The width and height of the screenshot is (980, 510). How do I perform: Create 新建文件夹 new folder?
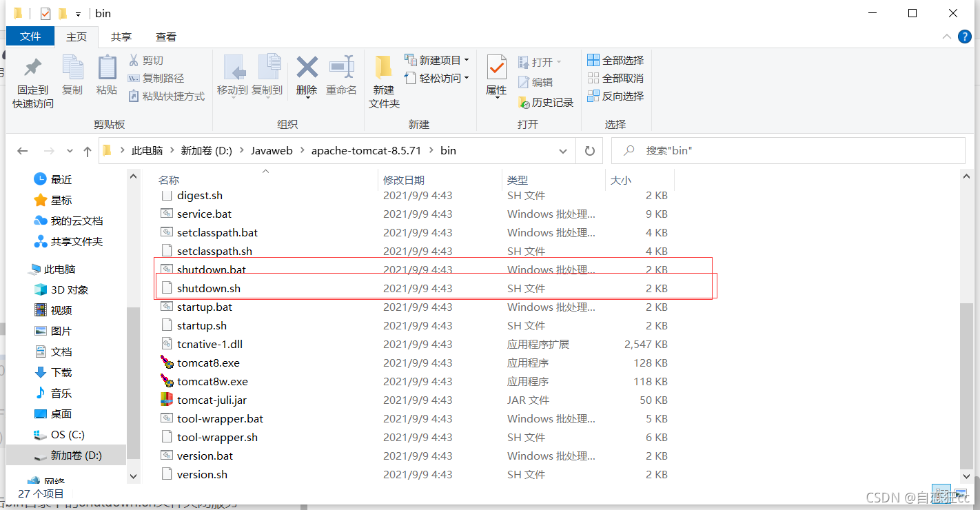(384, 83)
